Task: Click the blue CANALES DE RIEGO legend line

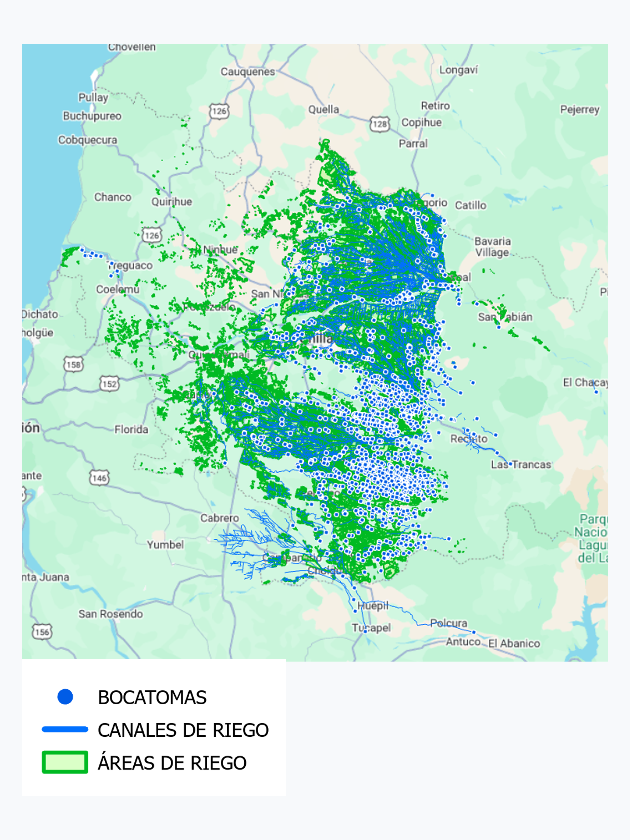Action: tap(65, 729)
